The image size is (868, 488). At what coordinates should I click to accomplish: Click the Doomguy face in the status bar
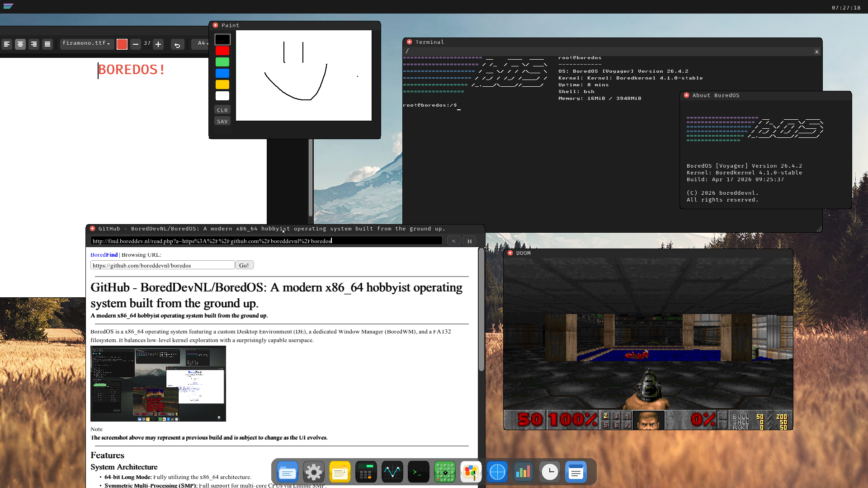tap(649, 420)
